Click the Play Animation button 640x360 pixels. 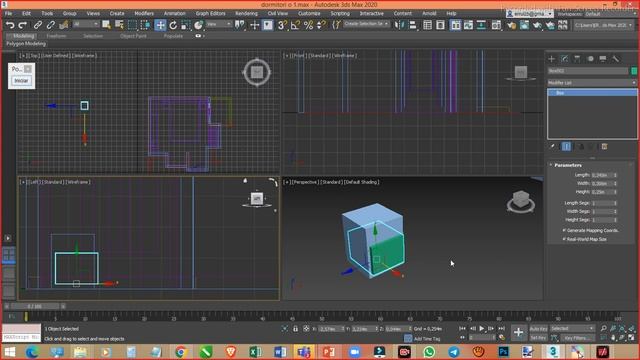pos(482,328)
